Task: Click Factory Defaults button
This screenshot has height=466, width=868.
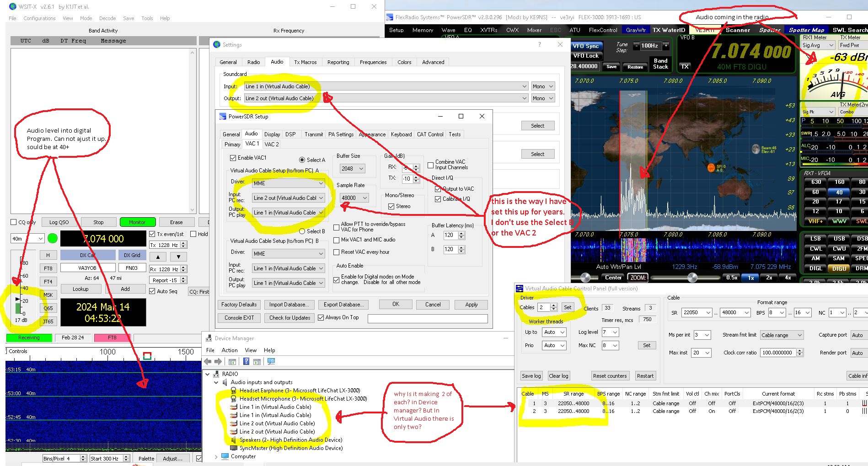Action: tap(239, 305)
